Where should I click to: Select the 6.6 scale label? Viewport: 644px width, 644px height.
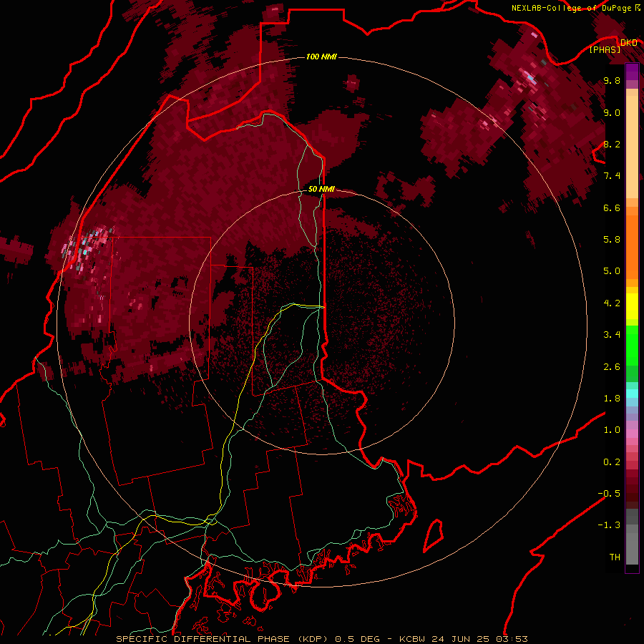(x=612, y=208)
